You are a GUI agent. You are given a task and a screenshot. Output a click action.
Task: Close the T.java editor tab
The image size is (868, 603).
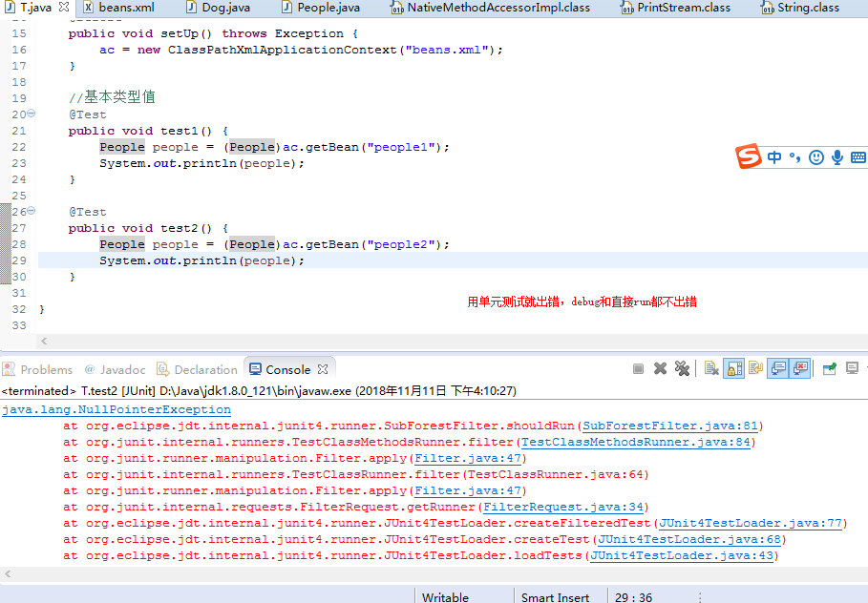(64, 8)
